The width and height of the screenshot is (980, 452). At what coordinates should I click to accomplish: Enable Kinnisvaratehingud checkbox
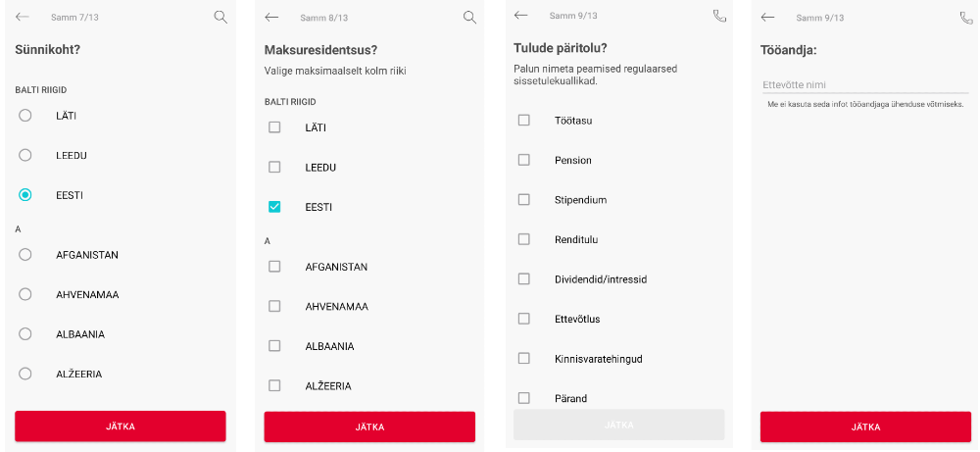523,358
